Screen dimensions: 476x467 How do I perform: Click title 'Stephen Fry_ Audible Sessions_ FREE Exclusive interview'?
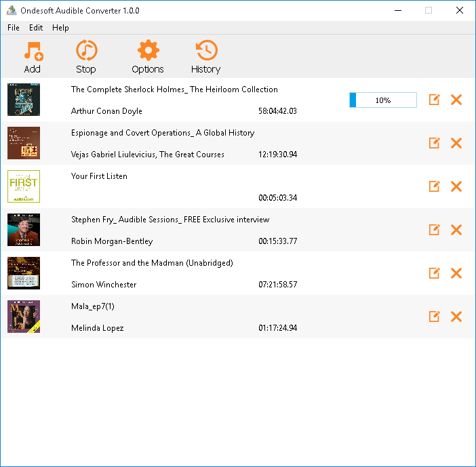(170, 220)
